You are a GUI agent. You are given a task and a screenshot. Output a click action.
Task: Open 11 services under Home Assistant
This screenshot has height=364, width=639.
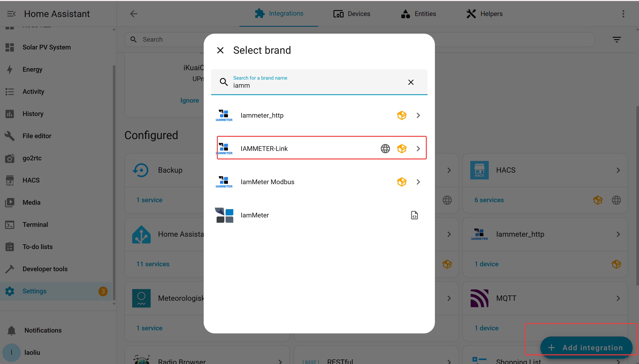[x=153, y=264]
